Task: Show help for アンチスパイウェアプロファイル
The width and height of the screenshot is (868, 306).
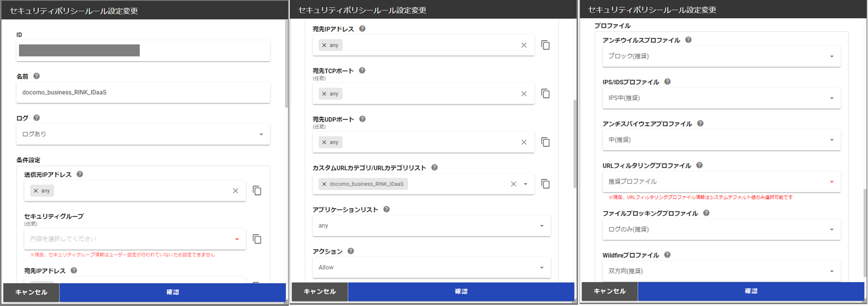Action: coord(700,123)
